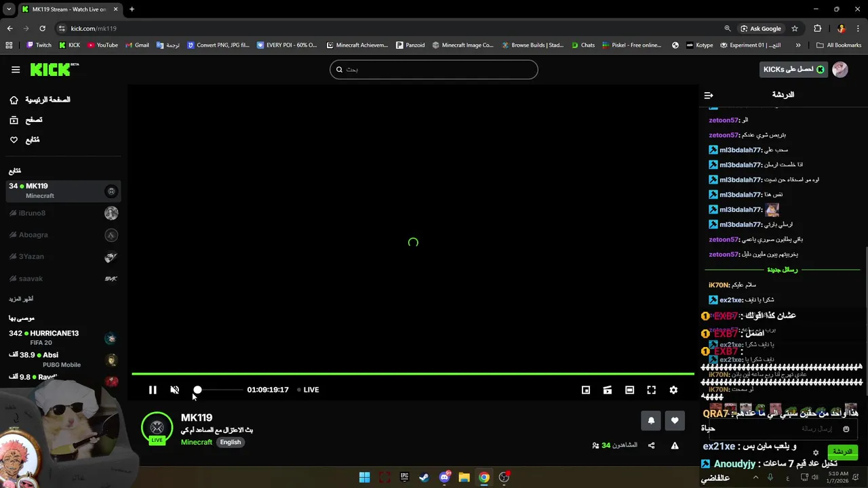Viewport: 868px width, 488px height.
Task: Open the MK119 channel avatar with LIVE badge
Action: [157, 428]
